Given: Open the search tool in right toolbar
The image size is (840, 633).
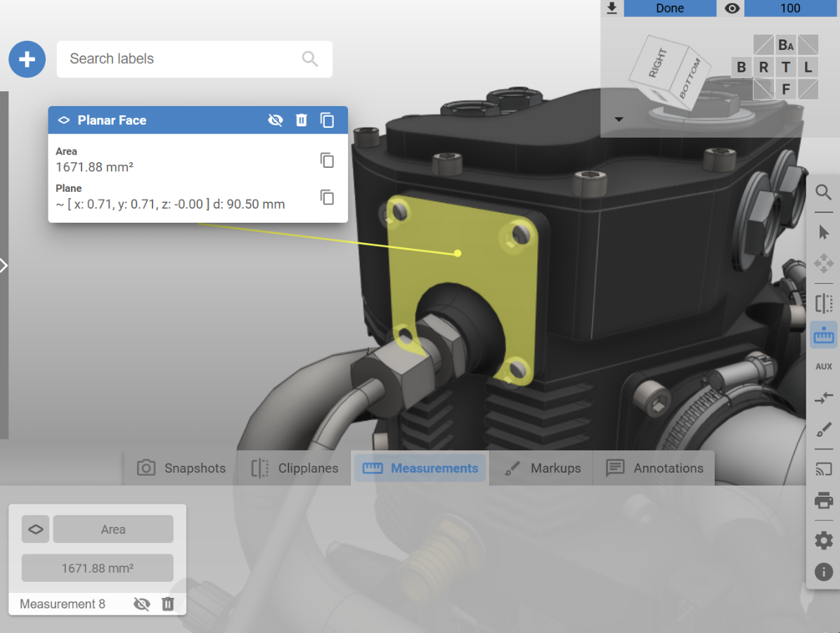Looking at the screenshot, I should point(823,192).
